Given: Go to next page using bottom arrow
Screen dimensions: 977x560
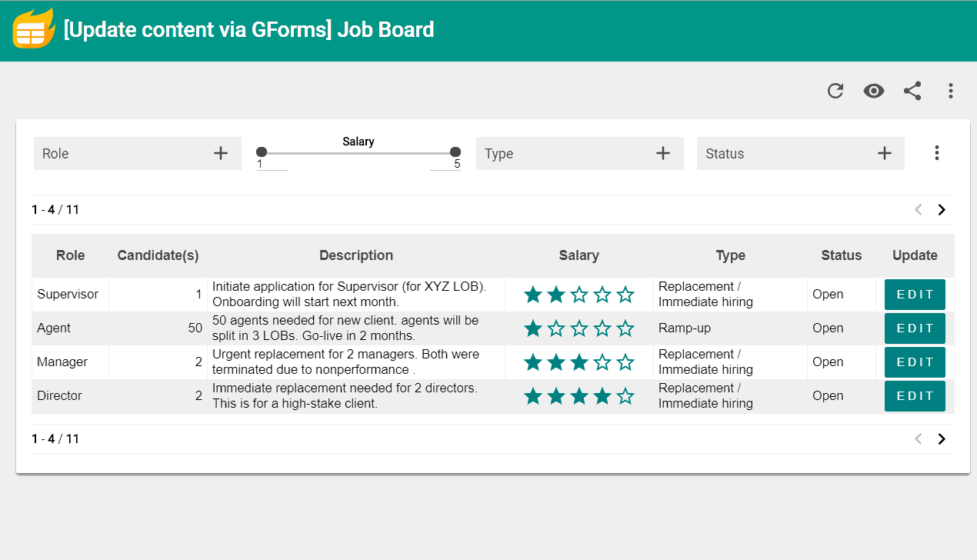Looking at the screenshot, I should coord(942,438).
